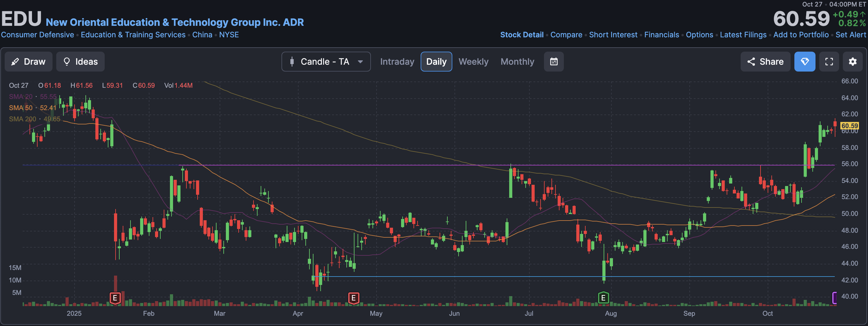The width and height of the screenshot is (868, 326).
Task: Click the candlestick icon in chart type selector
Action: [x=292, y=62]
